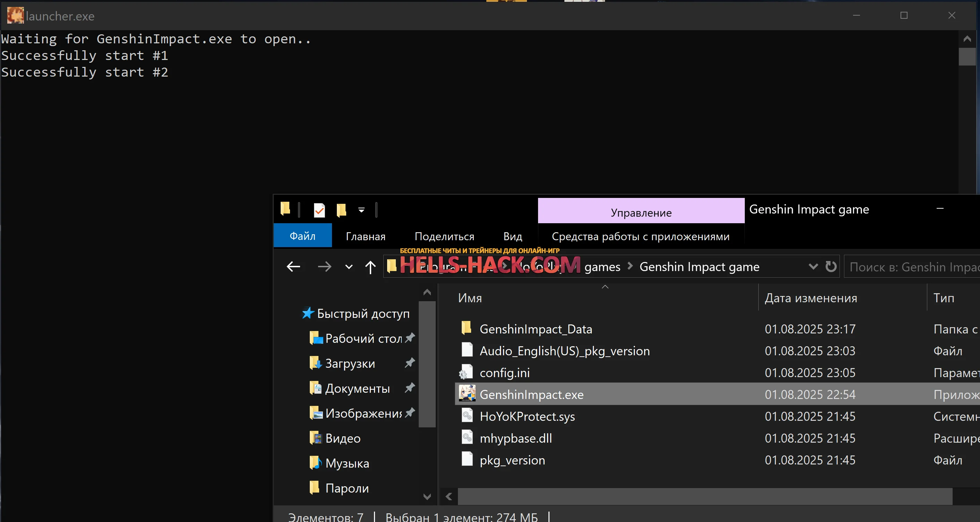Click the games breadcrumb segment
This screenshot has height=522, width=980.
coord(602,267)
